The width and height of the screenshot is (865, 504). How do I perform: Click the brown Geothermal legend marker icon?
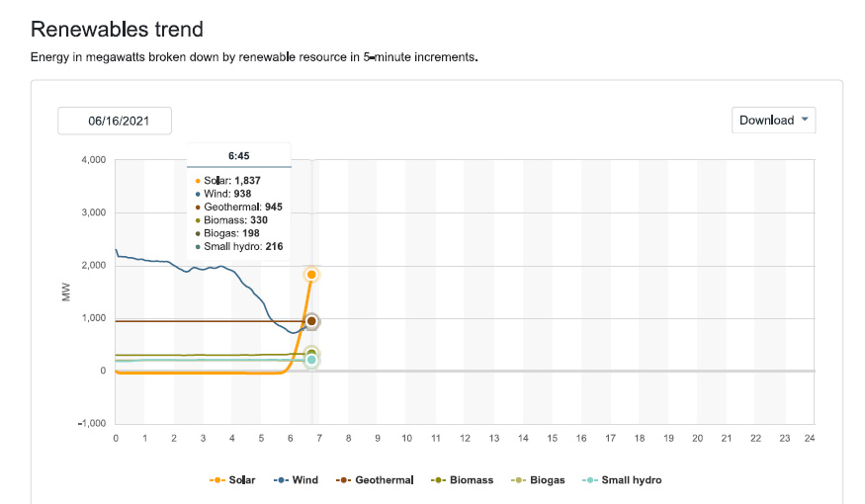pos(344,480)
